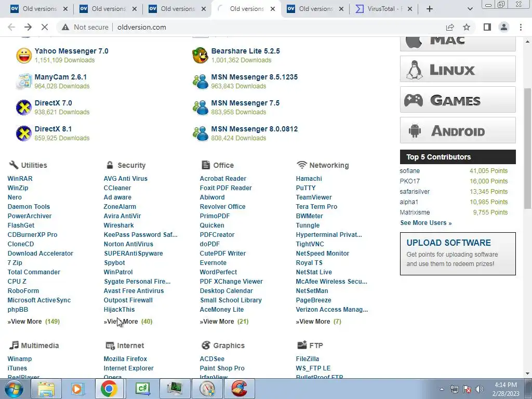Stop loading the page
Image resolution: width=532 pixels, height=399 pixels.
tap(45, 27)
